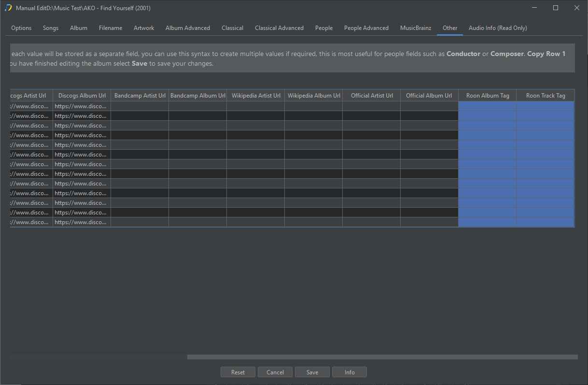Viewport: 588px width, 385px height.
Task: Switch to the People Advanced tab
Action: [x=366, y=28]
